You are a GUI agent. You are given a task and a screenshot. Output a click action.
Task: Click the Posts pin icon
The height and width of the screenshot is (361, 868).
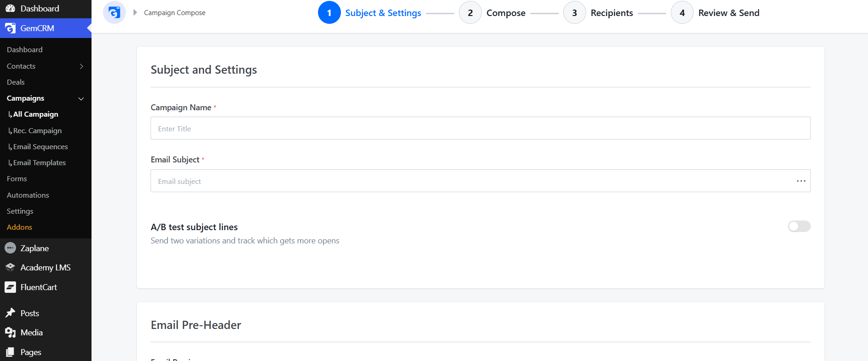10,313
